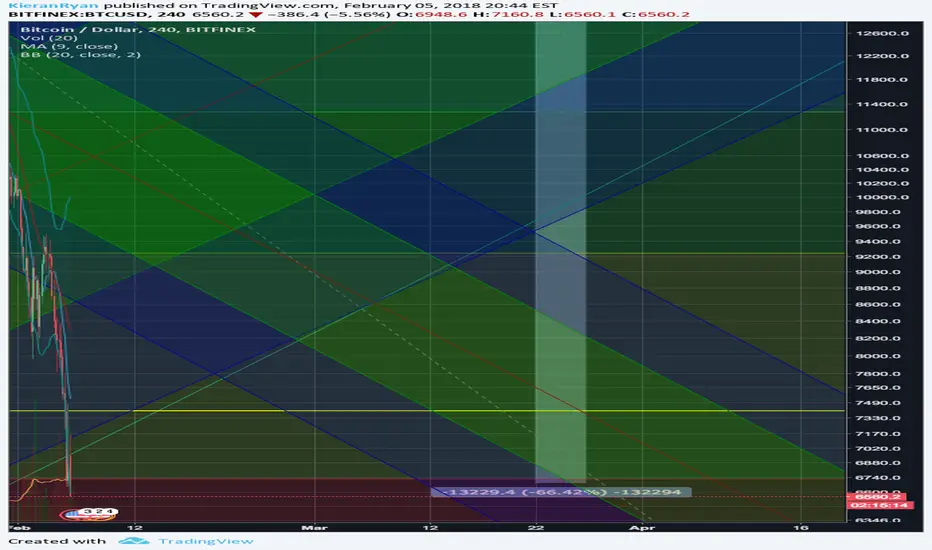The width and height of the screenshot is (932, 550).
Task: Click the -13229.4 (-66.42%) measurement label
Action: (561, 492)
